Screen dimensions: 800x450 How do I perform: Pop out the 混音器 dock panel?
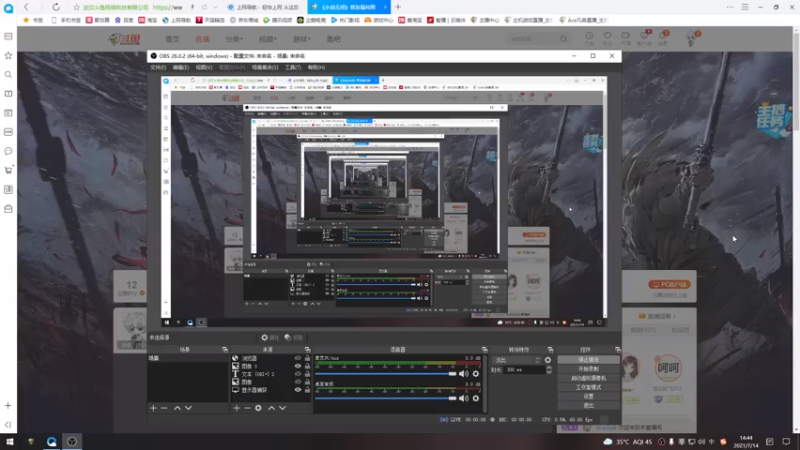484,349
